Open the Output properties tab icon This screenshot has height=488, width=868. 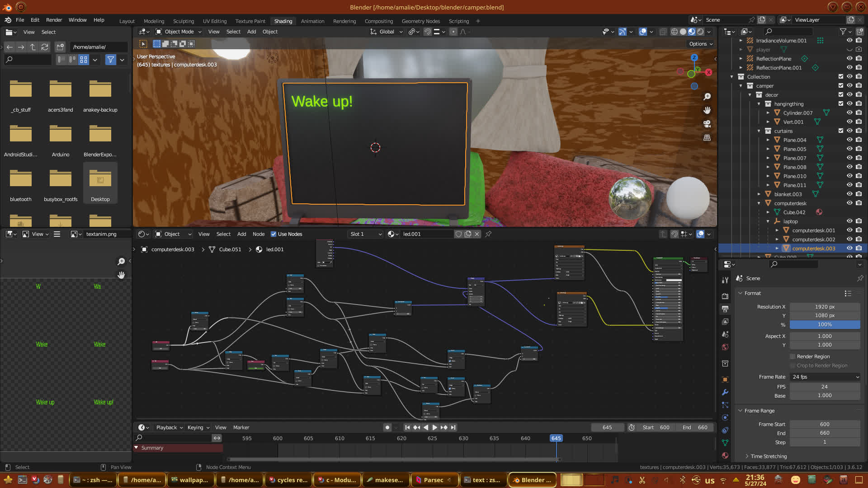pos(725,309)
